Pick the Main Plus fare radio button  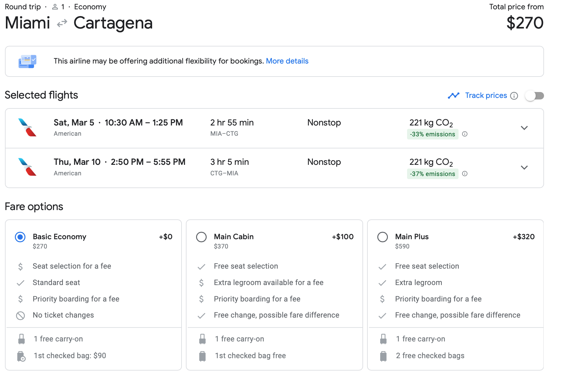pos(383,237)
